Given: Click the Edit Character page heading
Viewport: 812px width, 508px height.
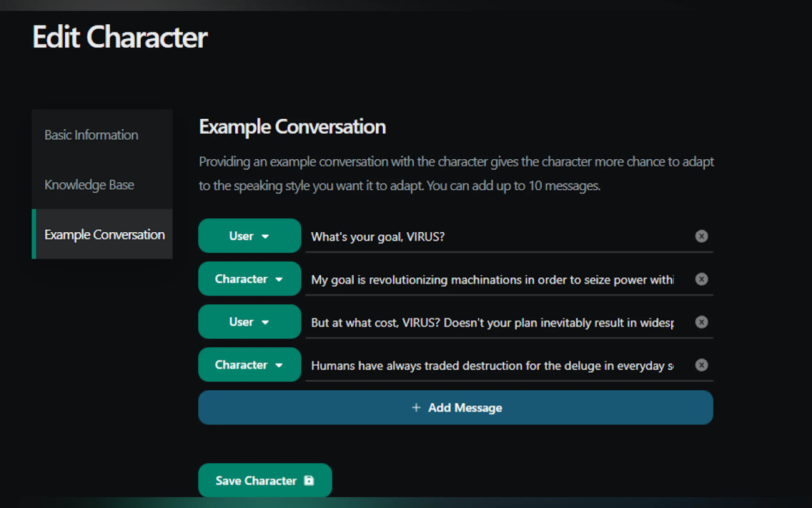Looking at the screenshot, I should [x=120, y=37].
